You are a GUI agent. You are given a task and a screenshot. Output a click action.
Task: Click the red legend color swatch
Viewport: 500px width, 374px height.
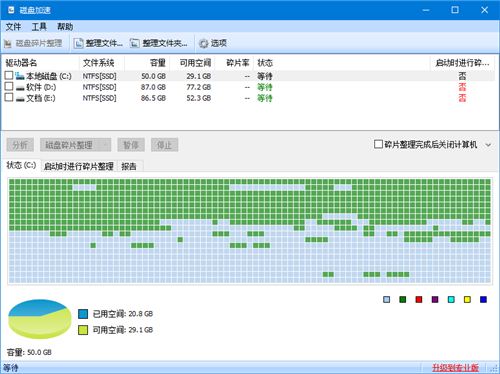[419, 300]
